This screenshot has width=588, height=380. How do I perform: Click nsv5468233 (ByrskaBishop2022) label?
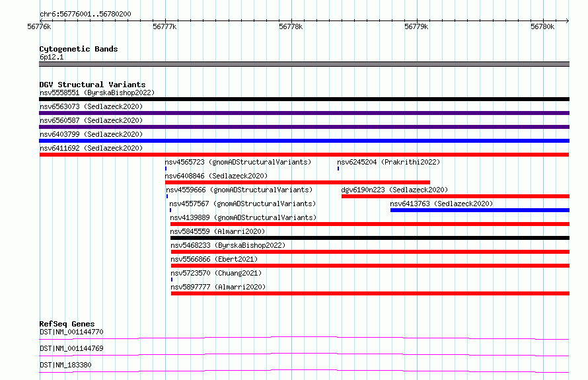pyautogui.click(x=228, y=245)
